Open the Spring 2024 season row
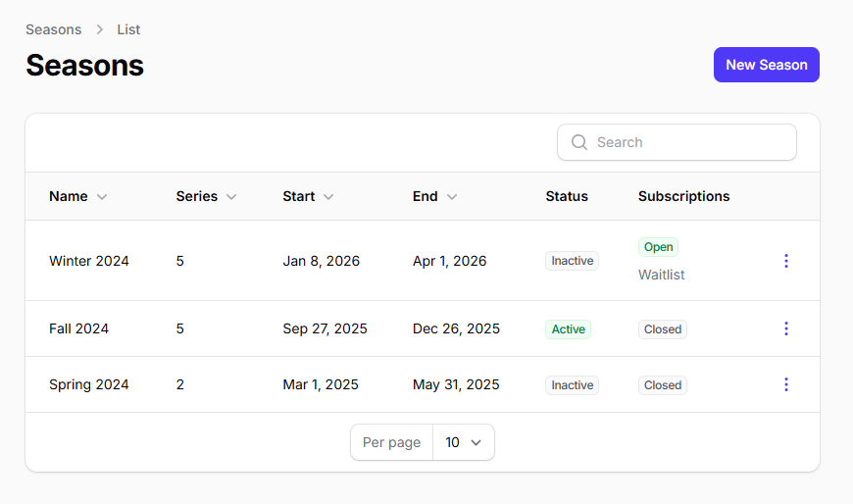 click(x=89, y=384)
